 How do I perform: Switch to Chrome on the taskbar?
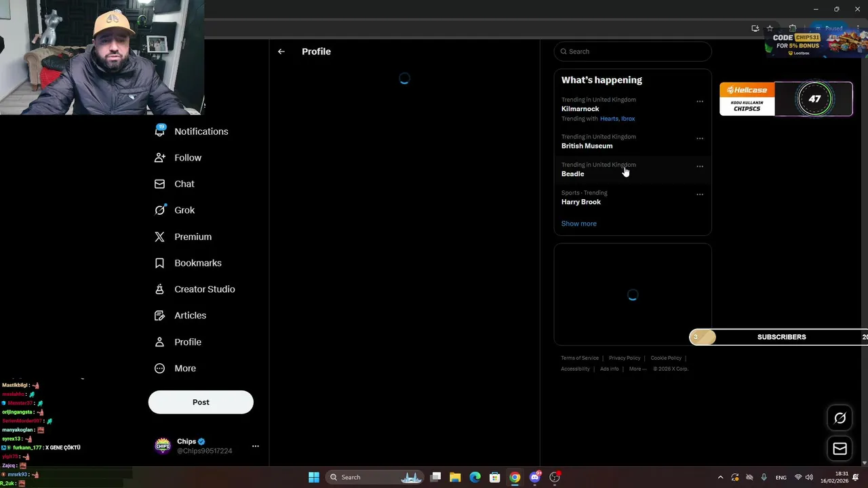click(515, 477)
